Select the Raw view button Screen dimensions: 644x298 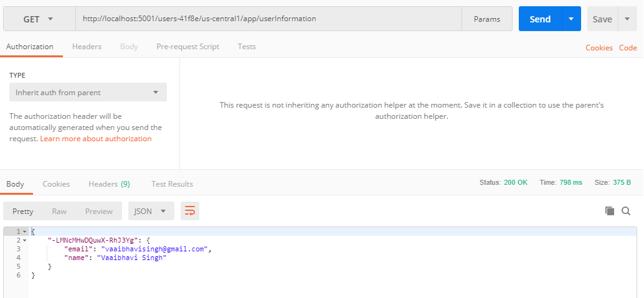click(59, 211)
